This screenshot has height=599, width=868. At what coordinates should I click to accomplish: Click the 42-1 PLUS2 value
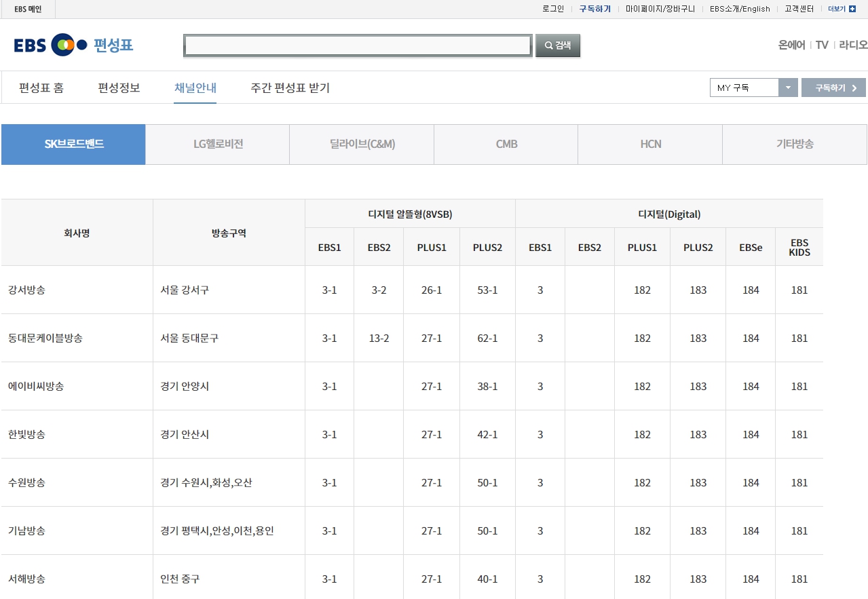point(487,435)
